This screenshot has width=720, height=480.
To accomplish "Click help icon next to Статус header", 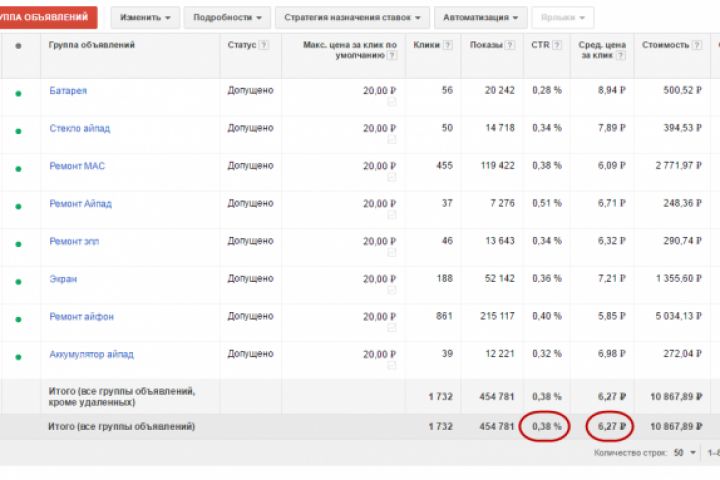I will (x=264, y=45).
